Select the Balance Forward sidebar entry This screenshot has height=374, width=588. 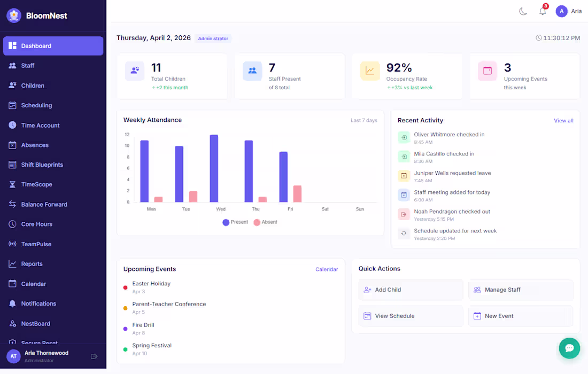43,204
